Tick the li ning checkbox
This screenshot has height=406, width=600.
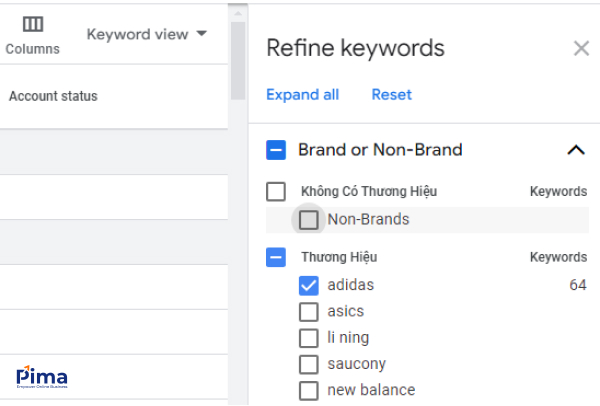pos(309,338)
